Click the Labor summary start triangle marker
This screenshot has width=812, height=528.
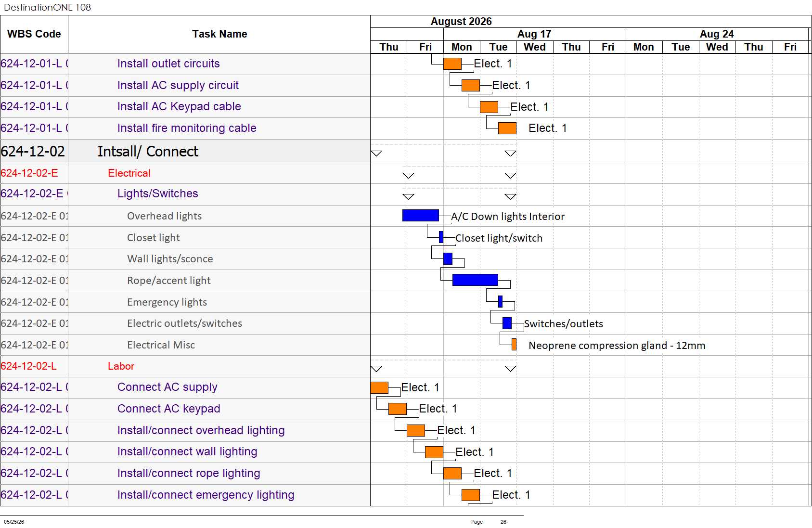coord(376,369)
